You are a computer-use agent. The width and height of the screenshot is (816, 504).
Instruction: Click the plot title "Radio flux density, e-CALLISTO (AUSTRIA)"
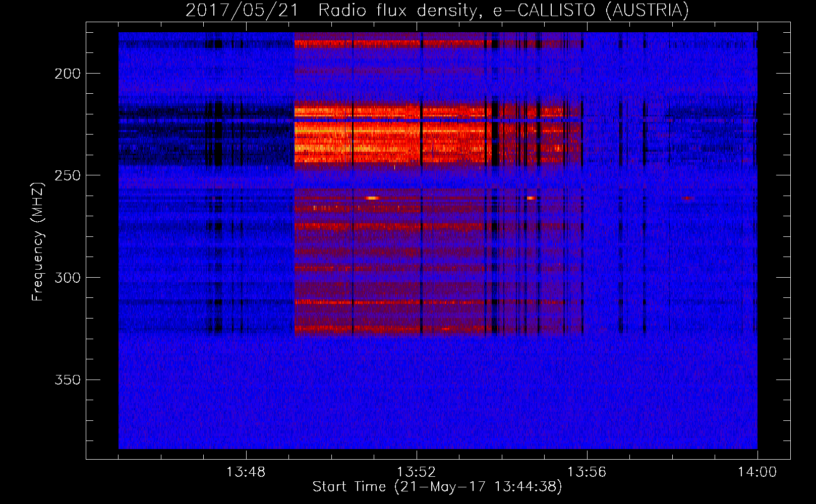point(503,10)
